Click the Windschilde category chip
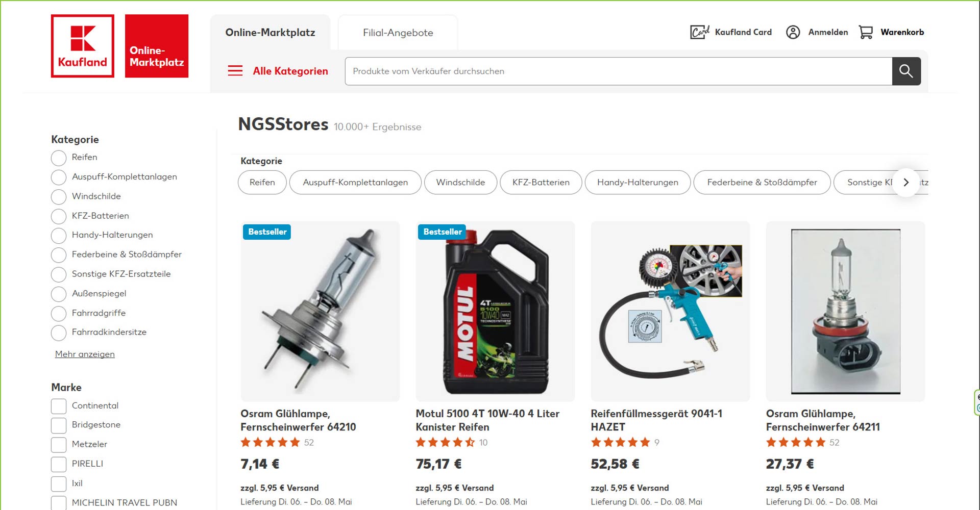The image size is (980, 510). 460,182
